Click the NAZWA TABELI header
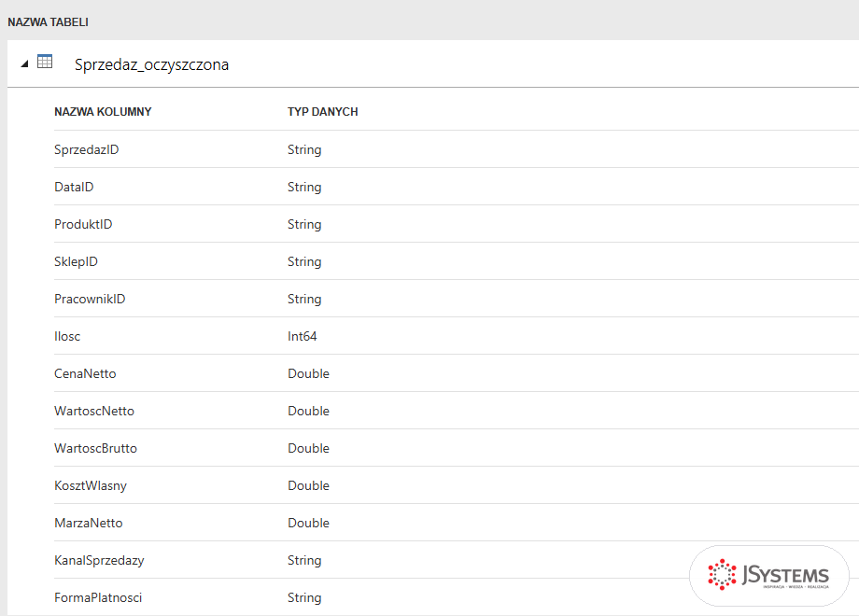This screenshot has width=859, height=616. point(49,22)
